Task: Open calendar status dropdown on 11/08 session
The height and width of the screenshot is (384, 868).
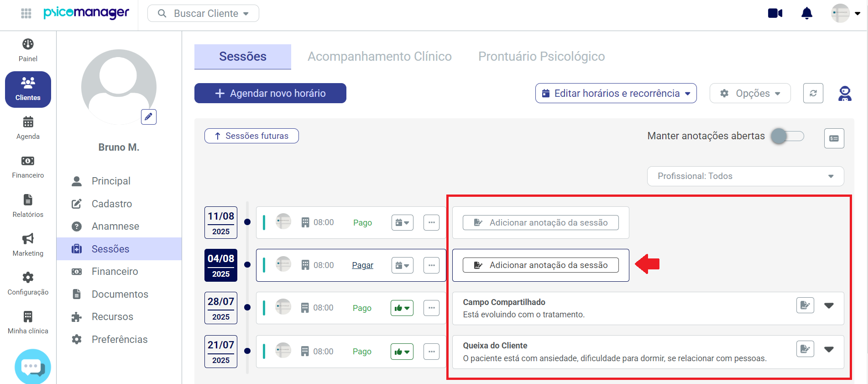Action: coord(403,223)
